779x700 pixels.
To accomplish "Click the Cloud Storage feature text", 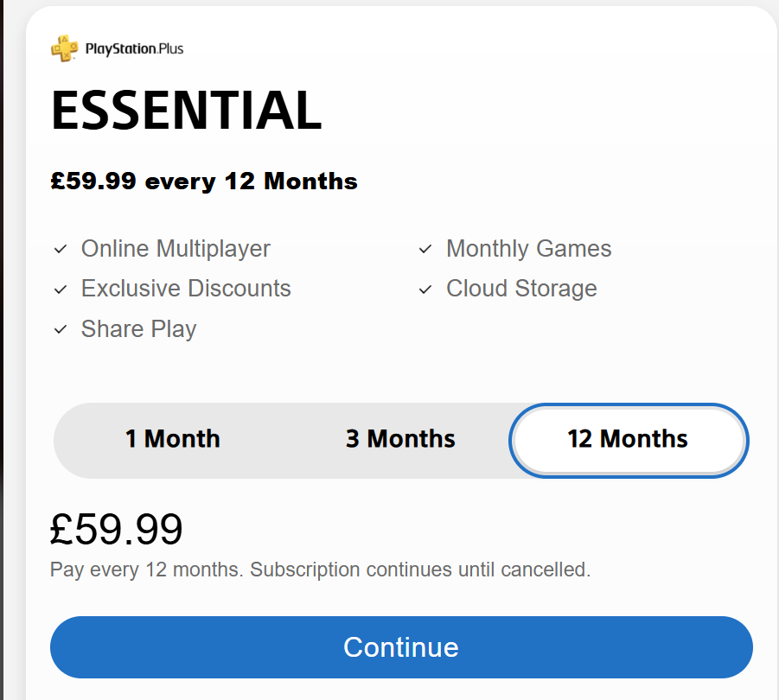I will 521,289.
